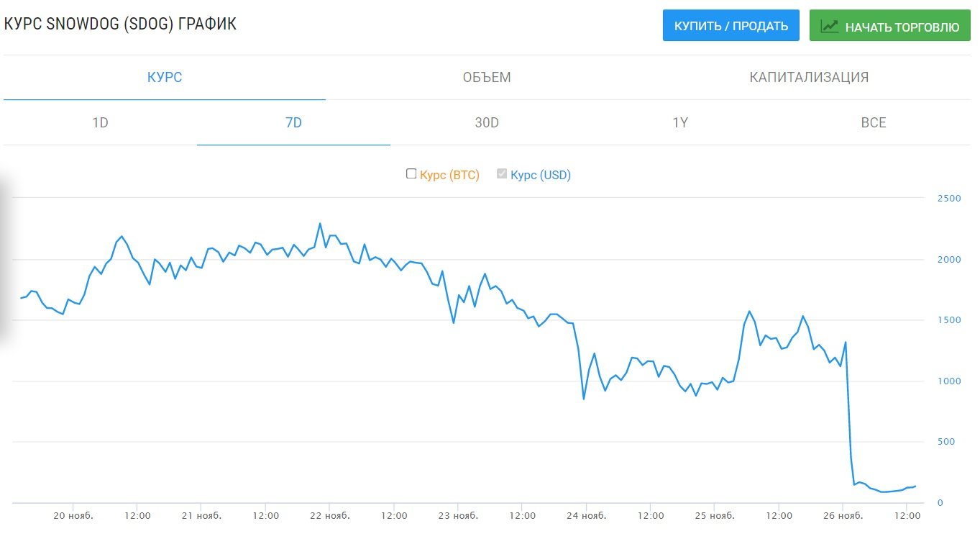Viewport: 980px width, 539px height.
Task: Click the 20 нояб. date axis label
Action: [74, 515]
